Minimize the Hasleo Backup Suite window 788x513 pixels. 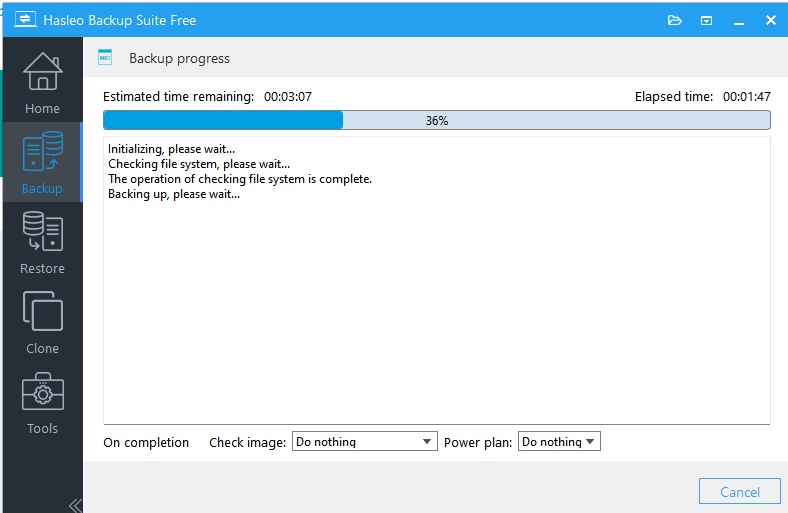point(738,21)
